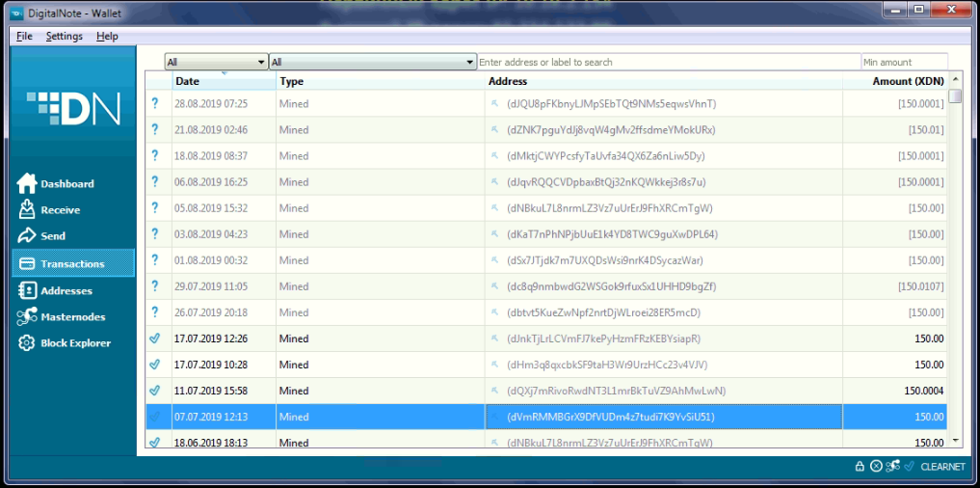Click address dJnkTjLrLCVmFJ7kePyHzmFRzKEBYsiapR

tap(604, 339)
